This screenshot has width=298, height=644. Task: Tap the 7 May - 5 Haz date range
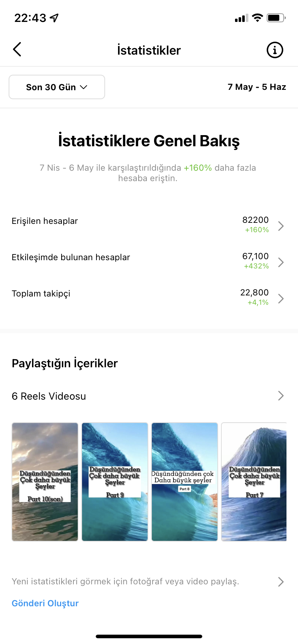[257, 87]
